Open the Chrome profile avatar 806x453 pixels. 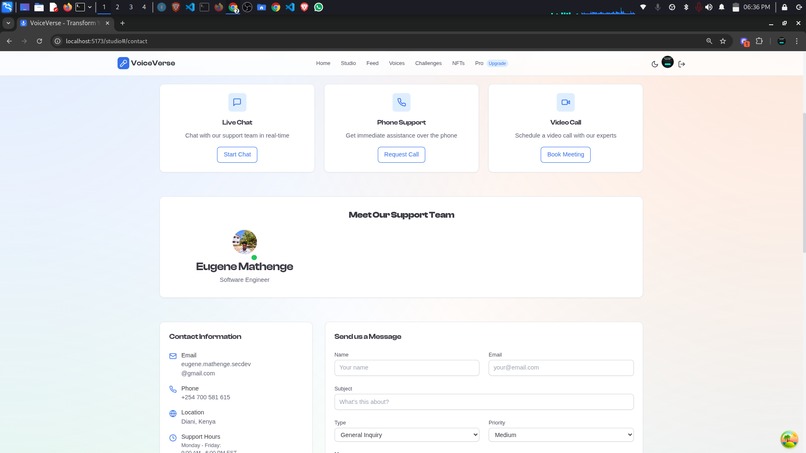pyautogui.click(x=781, y=41)
